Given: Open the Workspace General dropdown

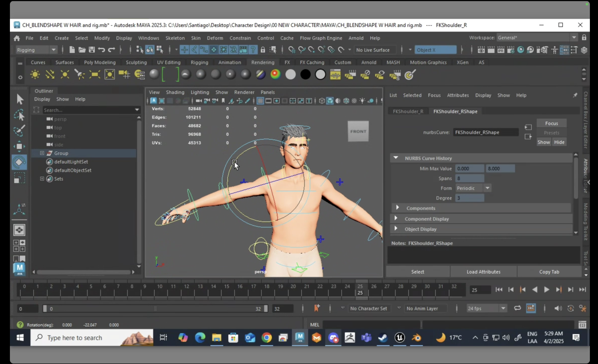Looking at the screenshot, I should coord(537,38).
